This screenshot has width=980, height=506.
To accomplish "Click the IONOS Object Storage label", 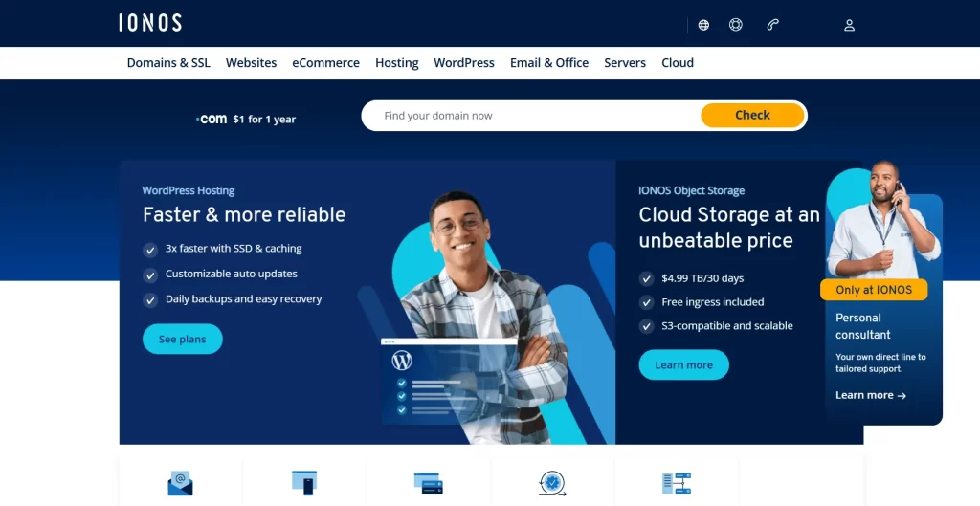I will coord(691,190).
